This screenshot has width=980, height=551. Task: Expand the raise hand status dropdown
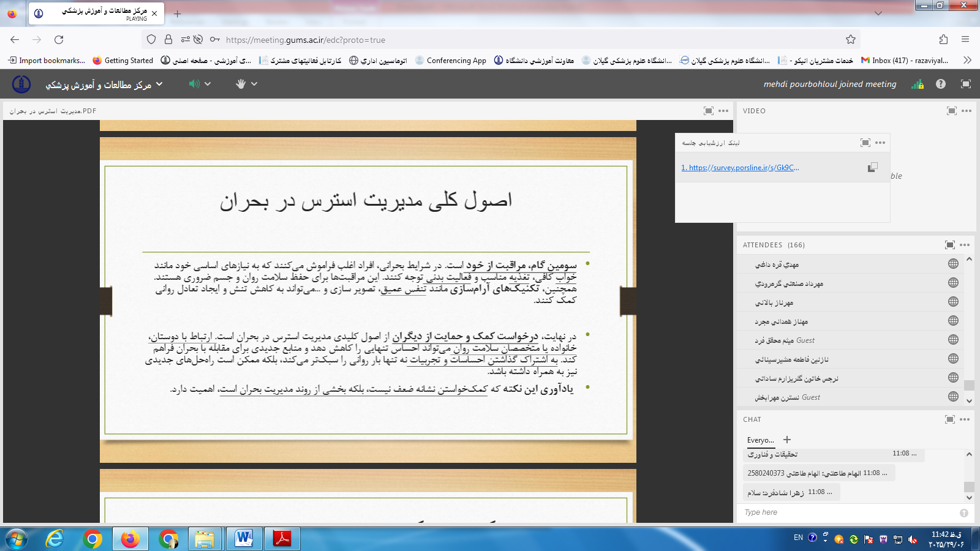(254, 84)
